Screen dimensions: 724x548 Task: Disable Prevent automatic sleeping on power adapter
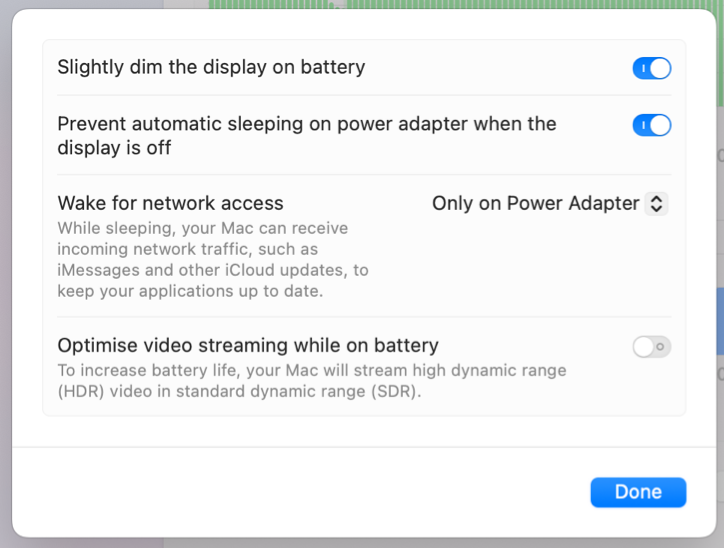[x=652, y=125]
